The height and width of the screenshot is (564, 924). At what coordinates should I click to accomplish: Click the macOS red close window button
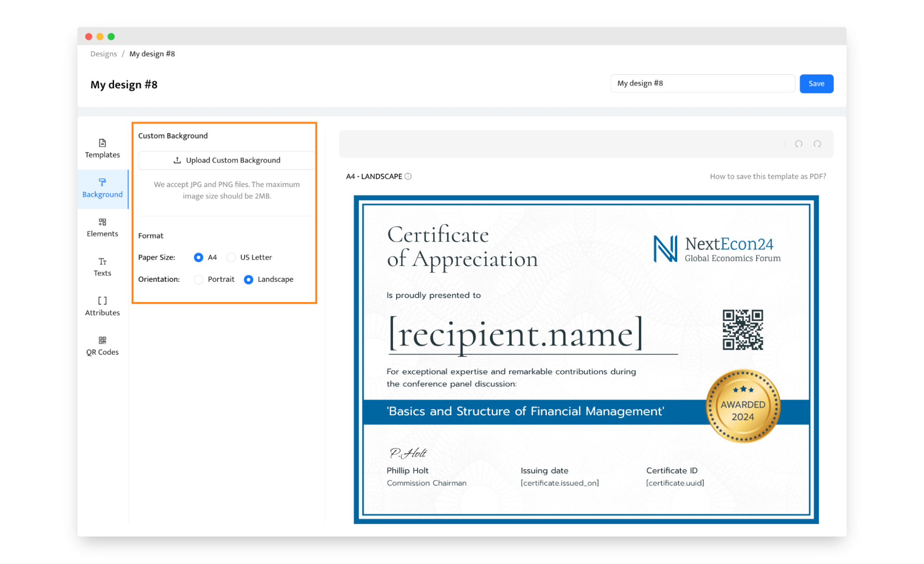[89, 36]
